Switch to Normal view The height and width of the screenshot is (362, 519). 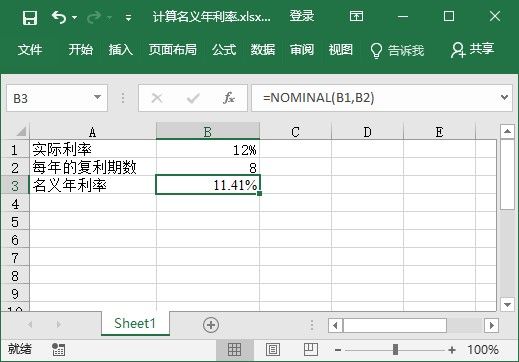(234, 349)
